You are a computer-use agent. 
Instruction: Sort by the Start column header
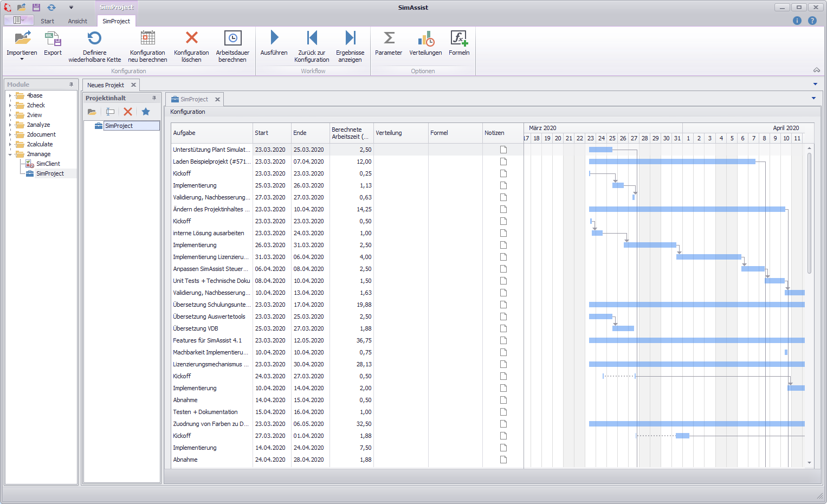point(272,133)
